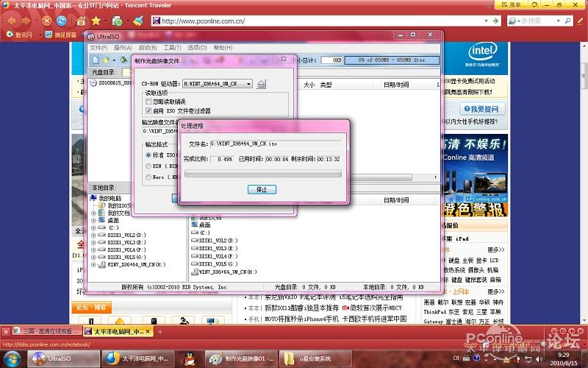Uncheck the enable ISO volume filter checkbox

tap(148, 110)
